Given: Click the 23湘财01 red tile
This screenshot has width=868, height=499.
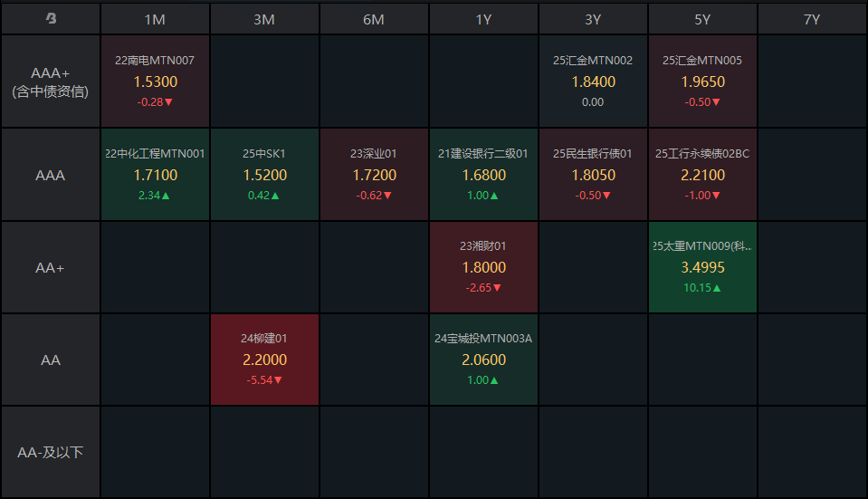Looking at the screenshot, I should click(483, 267).
